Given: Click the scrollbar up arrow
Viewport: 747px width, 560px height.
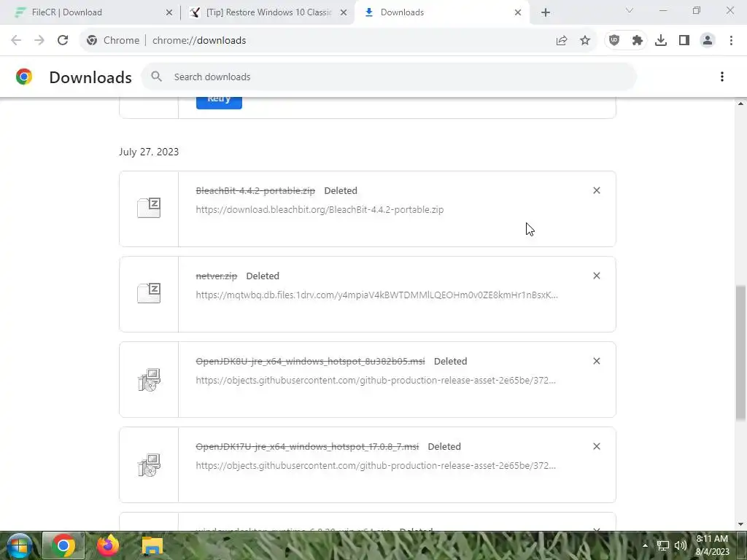Looking at the screenshot, I should (740, 104).
